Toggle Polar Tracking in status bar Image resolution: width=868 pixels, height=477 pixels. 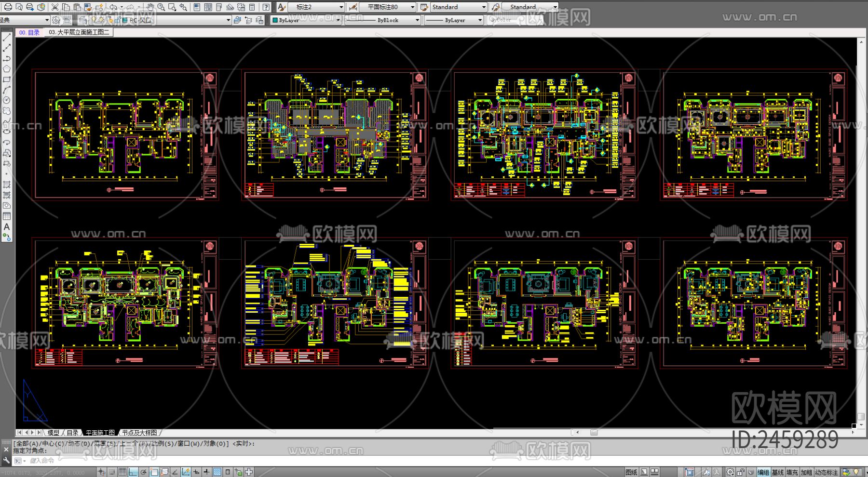(144, 472)
